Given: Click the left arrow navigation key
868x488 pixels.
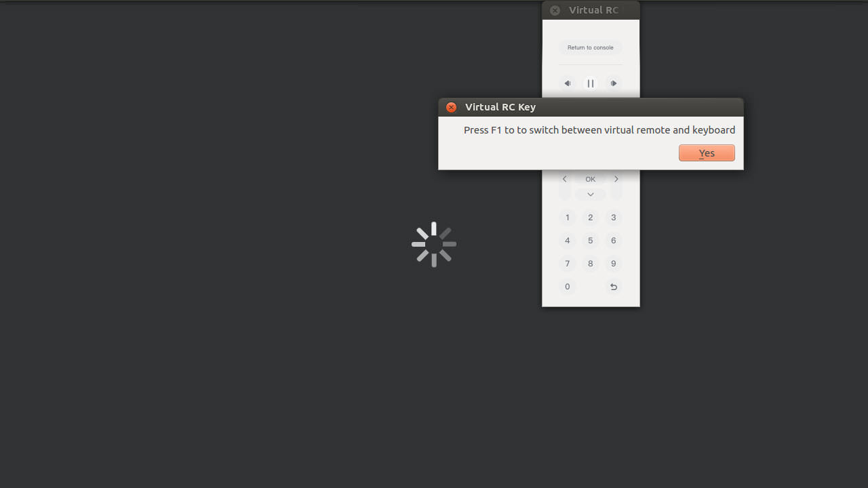Looking at the screenshot, I should coord(564,180).
